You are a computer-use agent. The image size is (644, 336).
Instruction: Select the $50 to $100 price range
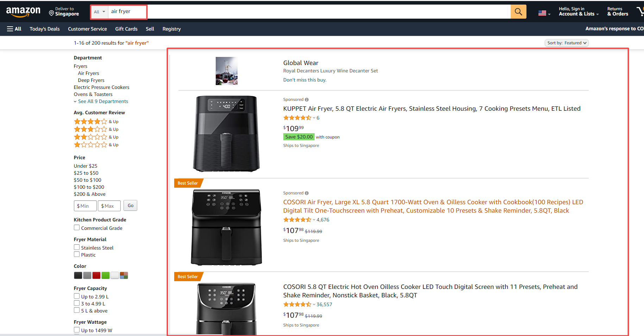point(88,180)
